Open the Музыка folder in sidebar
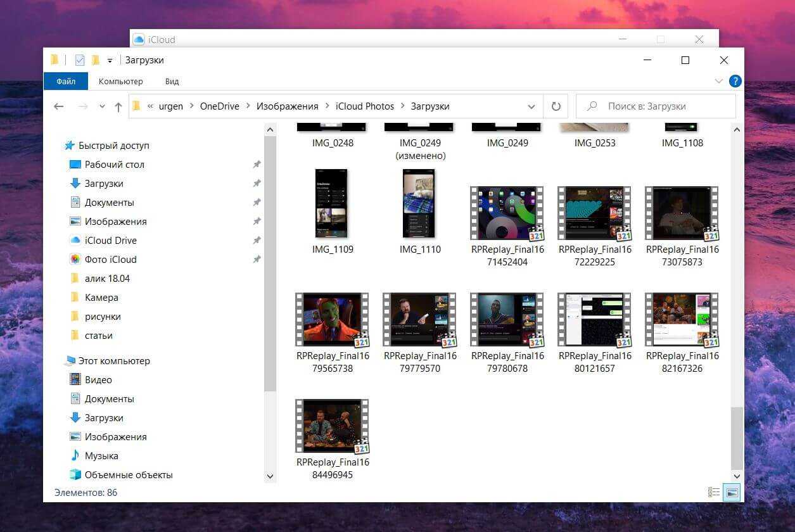Image resolution: width=795 pixels, height=532 pixels. 101,456
